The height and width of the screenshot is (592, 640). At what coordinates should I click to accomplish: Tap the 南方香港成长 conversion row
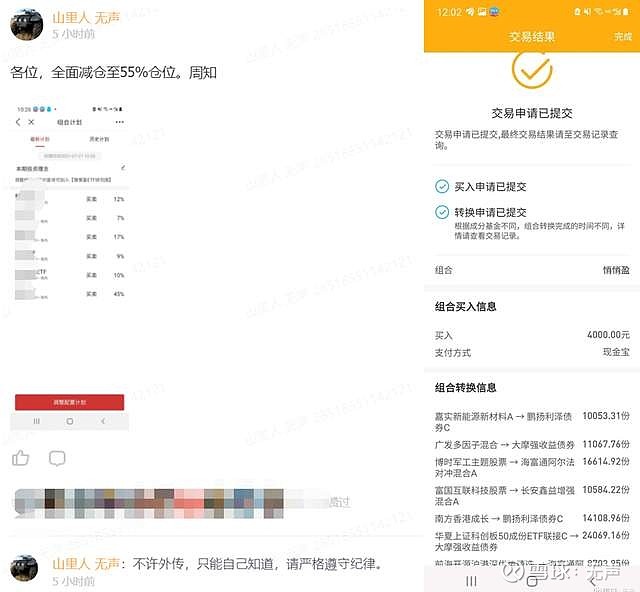point(532,519)
